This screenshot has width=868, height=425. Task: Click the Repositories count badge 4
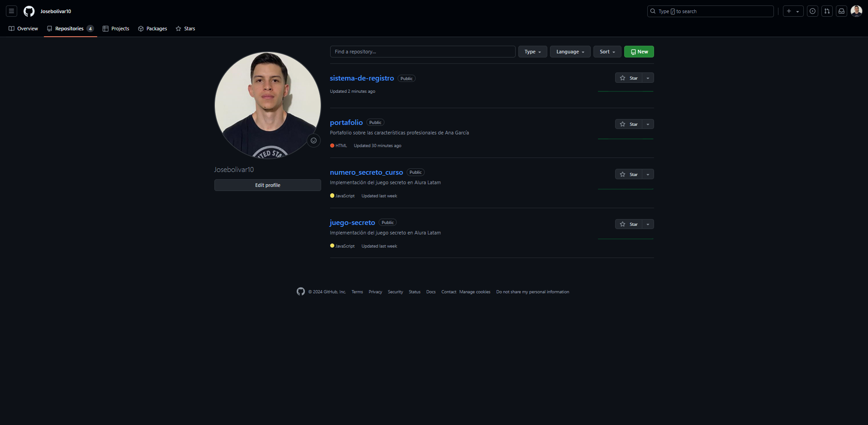(90, 29)
